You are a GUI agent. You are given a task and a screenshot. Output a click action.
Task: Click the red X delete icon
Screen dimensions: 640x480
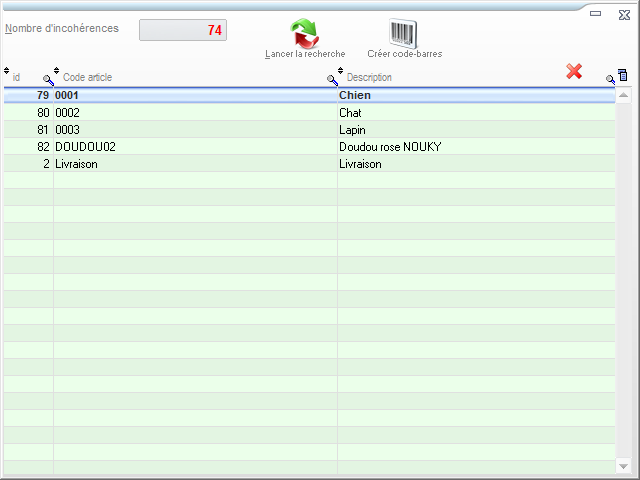(574, 71)
